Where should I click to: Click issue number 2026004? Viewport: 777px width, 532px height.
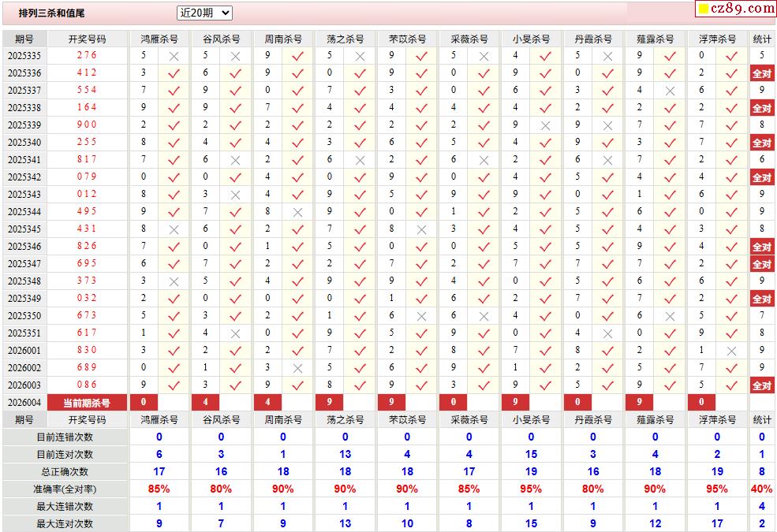click(x=24, y=403)
